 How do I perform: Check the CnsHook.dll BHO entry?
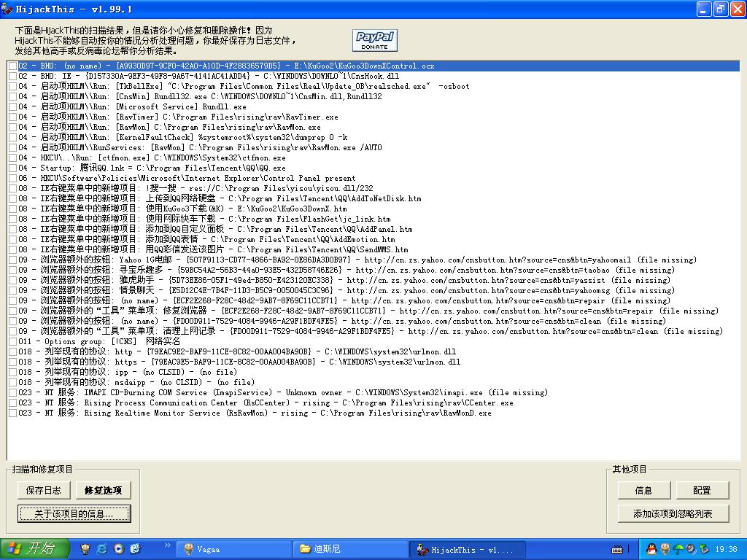coord(13,76)
